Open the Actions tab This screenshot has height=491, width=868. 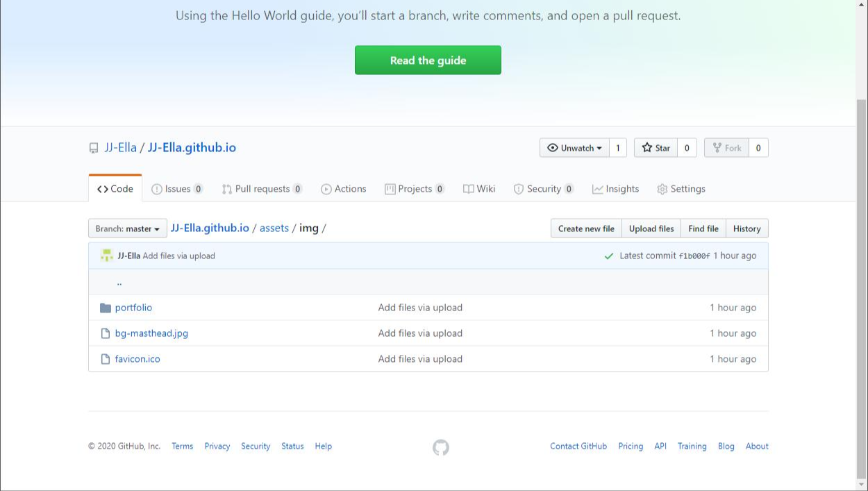343,189
